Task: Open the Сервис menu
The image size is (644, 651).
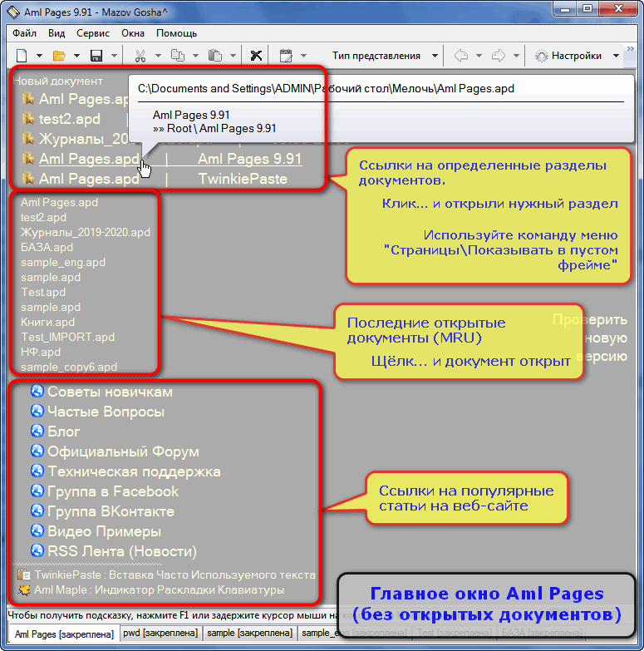Action: (93, 33)
